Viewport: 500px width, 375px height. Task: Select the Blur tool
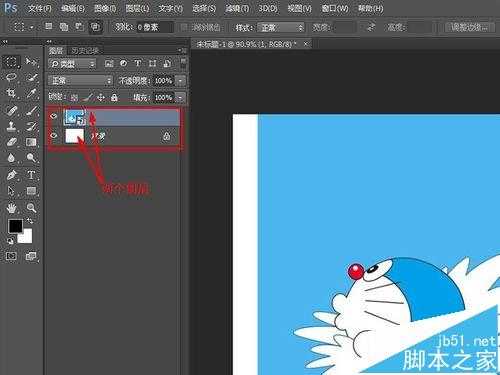[x=11, y=158]
